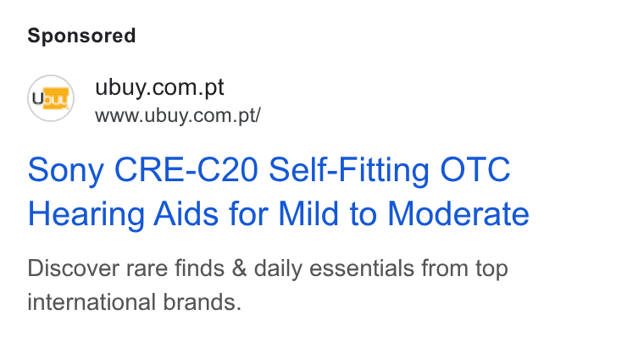Open the www.ubuy.com.pt/ URL text
This screenshot has height=337, width=644.
[177, 116]
